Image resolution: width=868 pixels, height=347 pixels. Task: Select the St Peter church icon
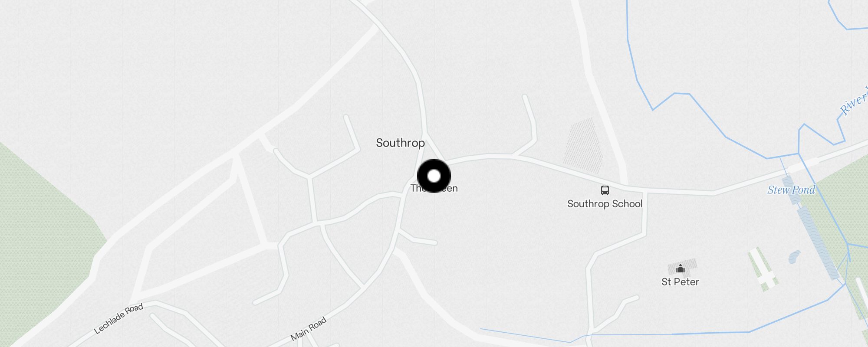681,268
